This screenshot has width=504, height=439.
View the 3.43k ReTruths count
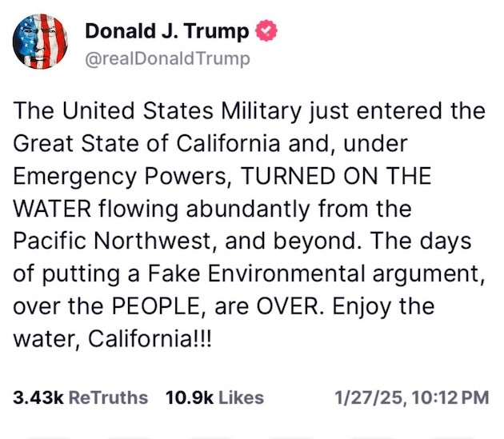[x=38, y=397]
